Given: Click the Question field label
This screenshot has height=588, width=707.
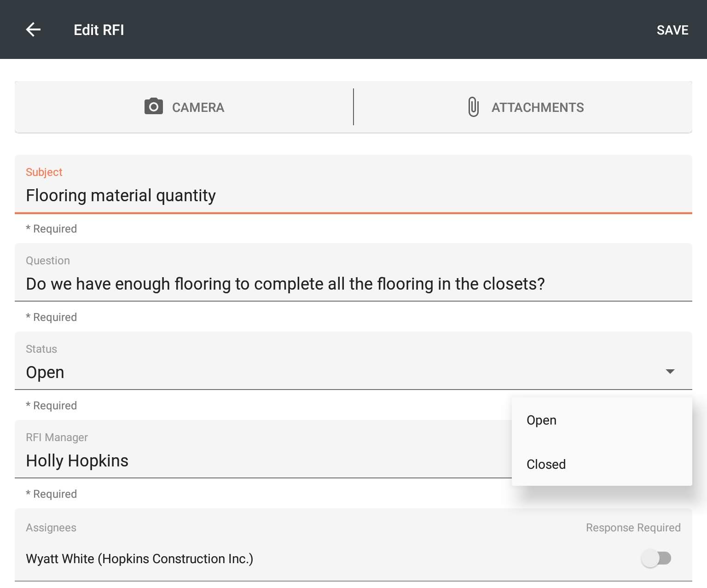Looking at the screenshot, I should tap(48, 261).
